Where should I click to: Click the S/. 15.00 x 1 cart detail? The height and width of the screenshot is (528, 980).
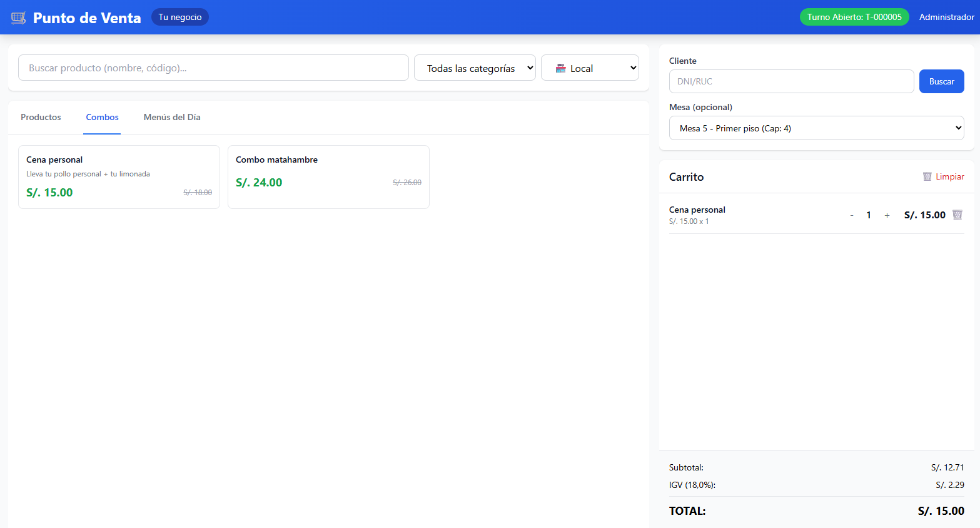click(689, 221)
